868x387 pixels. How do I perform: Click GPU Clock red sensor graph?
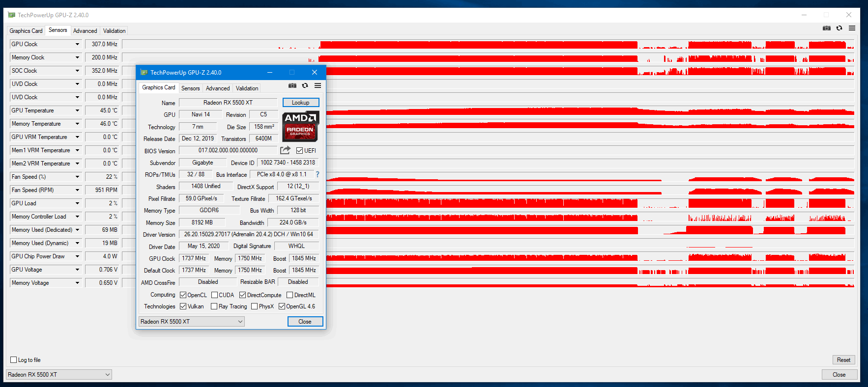coord(488,44)
